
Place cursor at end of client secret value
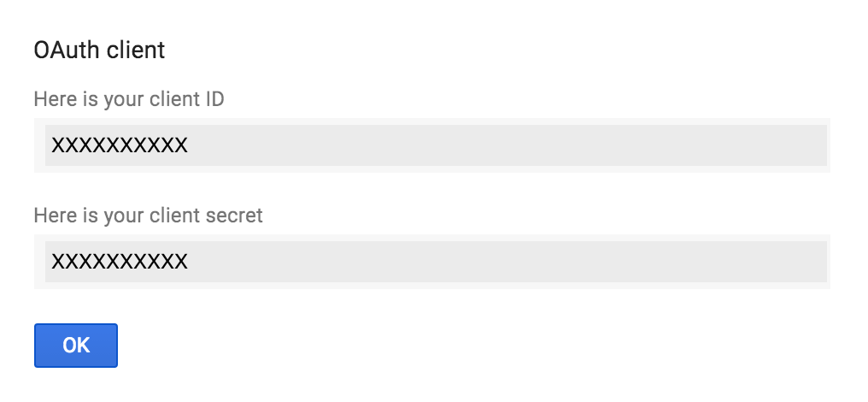pyautogui.click(x=188, y=261)
